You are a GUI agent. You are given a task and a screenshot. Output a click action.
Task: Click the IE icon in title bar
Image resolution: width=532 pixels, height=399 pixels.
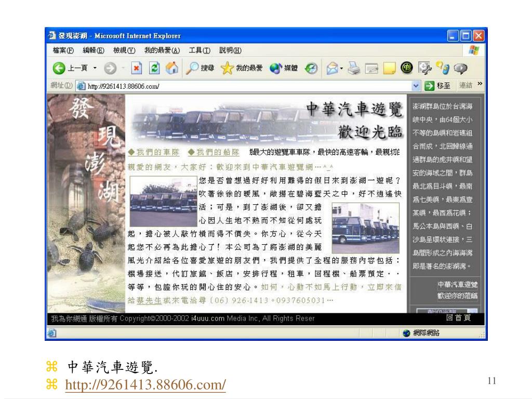click(52, 35)
